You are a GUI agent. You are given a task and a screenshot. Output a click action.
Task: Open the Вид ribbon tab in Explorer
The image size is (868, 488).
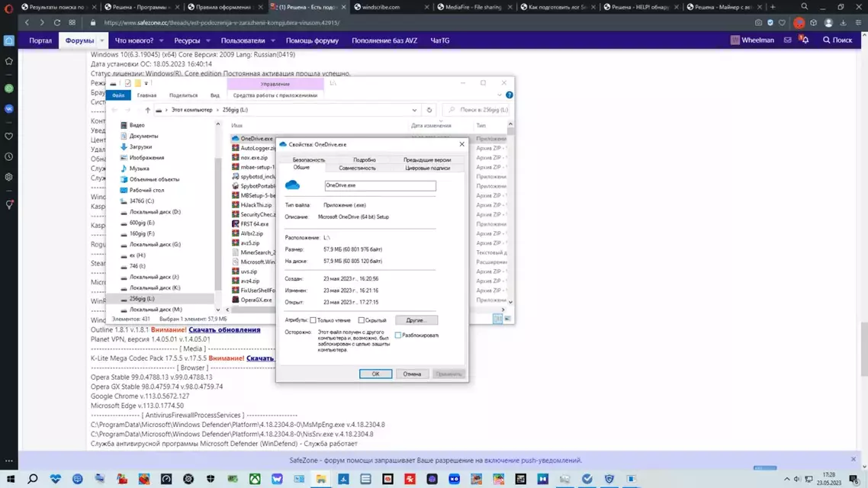tap(215, 95)
